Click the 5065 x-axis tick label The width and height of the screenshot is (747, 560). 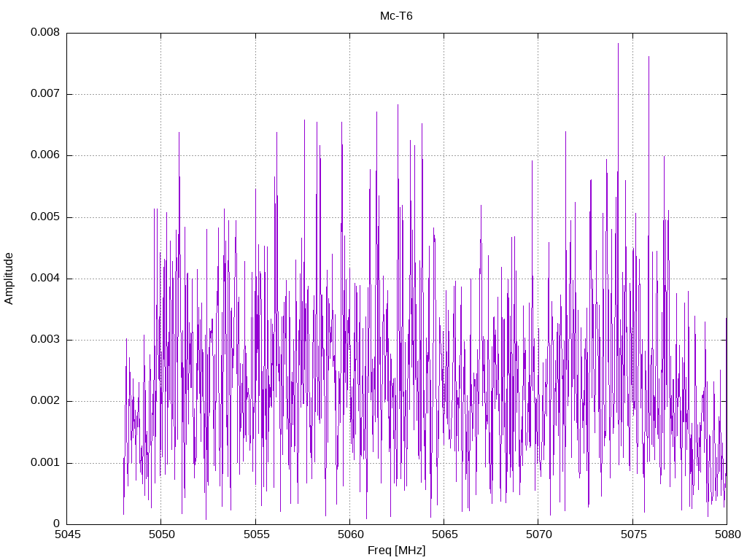point(444,534)
